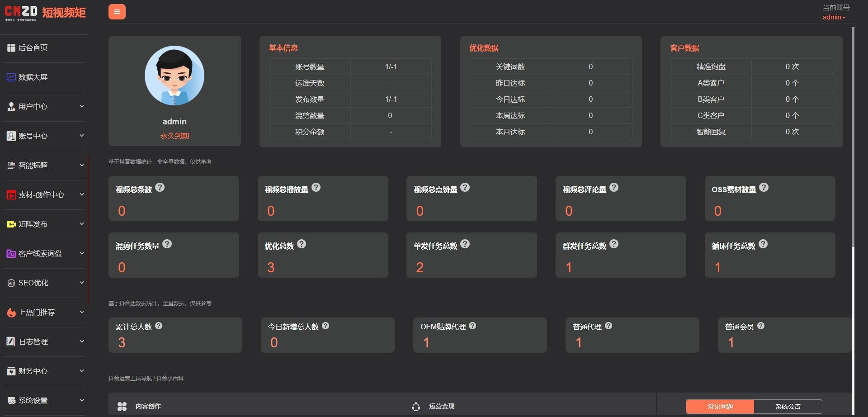Expand the 账号中心 chevron

[x=82, y=136]
